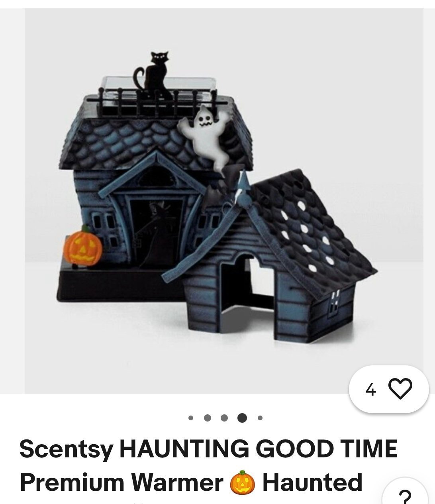Click the pumpkin emoji in the title

[x=242, y=482]
